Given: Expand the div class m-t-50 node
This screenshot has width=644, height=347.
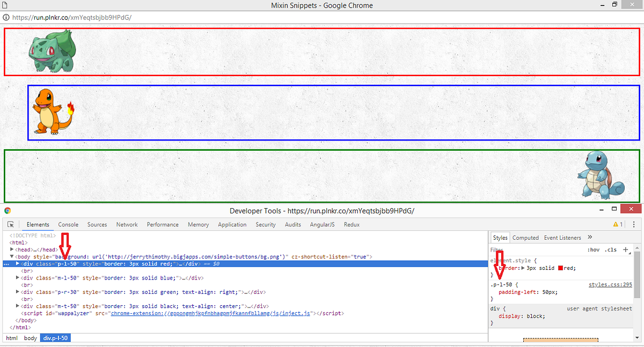Looking at the screenshot, I should [18, 306].
